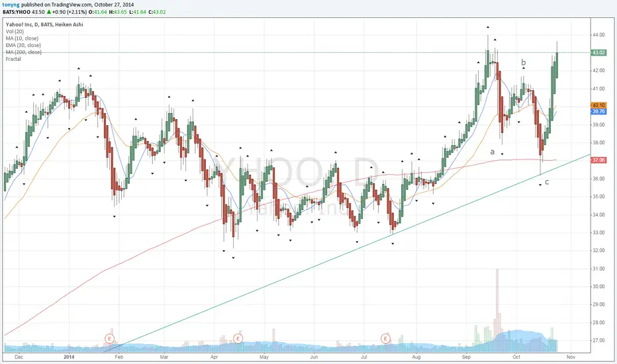Click the 'O:41.64' open value in header
Screen dimensions: 617x364
(98, 12)
